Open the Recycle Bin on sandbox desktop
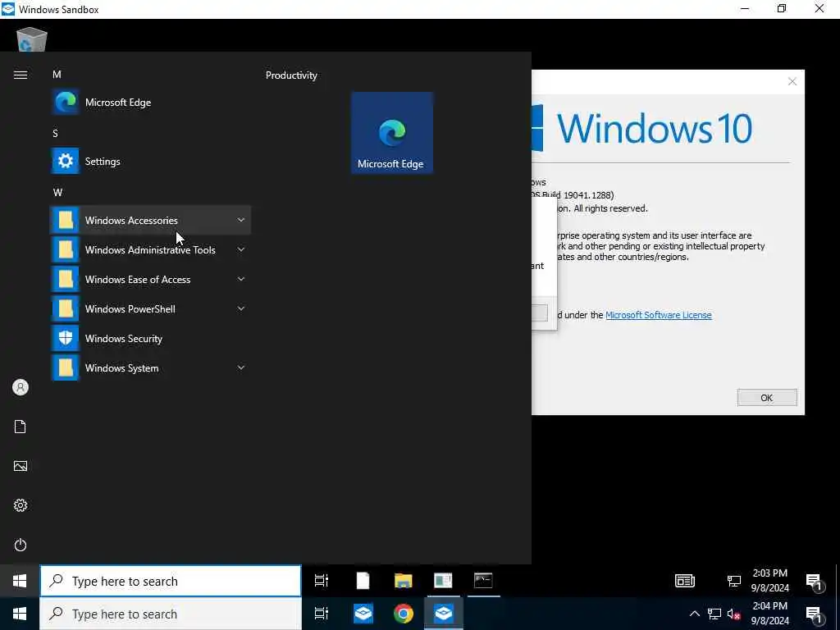840x630 pixels. (x=32, y=39)
